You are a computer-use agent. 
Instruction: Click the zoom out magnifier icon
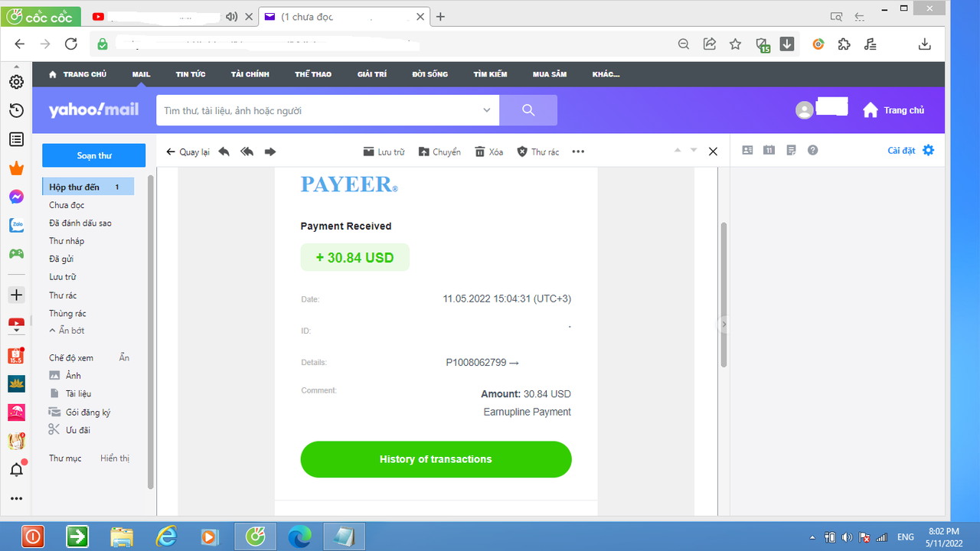(x=684, y=44)
